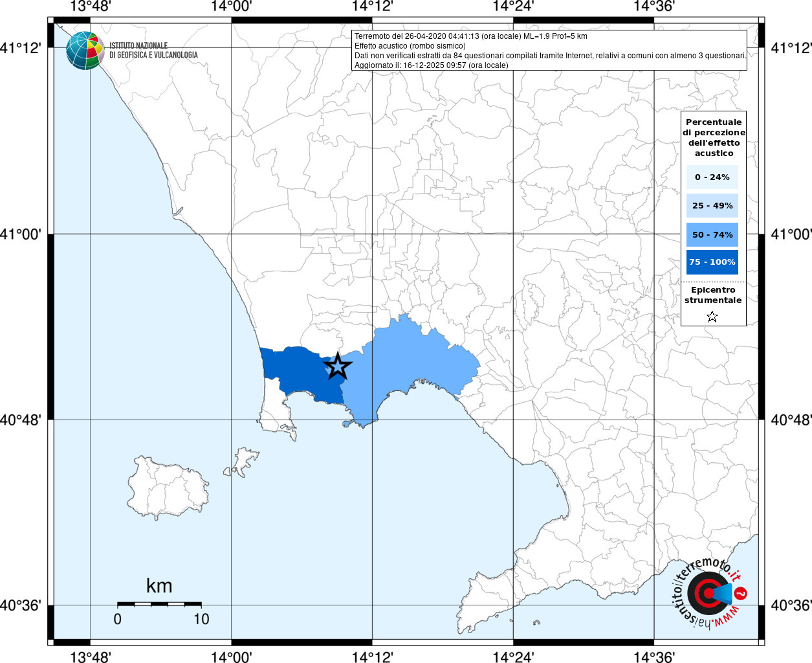
Task: Click the top axis label 14°24'
Action: (x=513, y=7)
